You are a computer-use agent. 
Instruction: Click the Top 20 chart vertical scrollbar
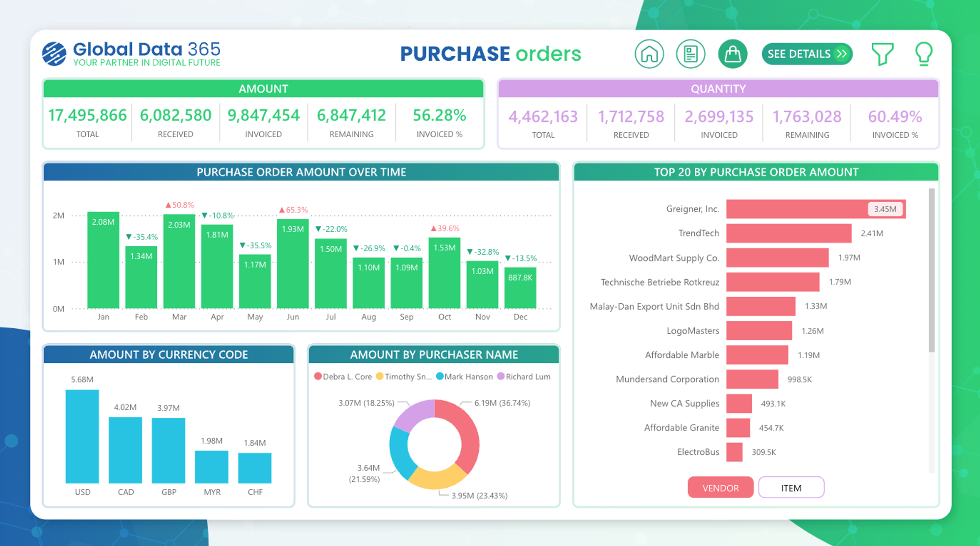pos(931,269)
